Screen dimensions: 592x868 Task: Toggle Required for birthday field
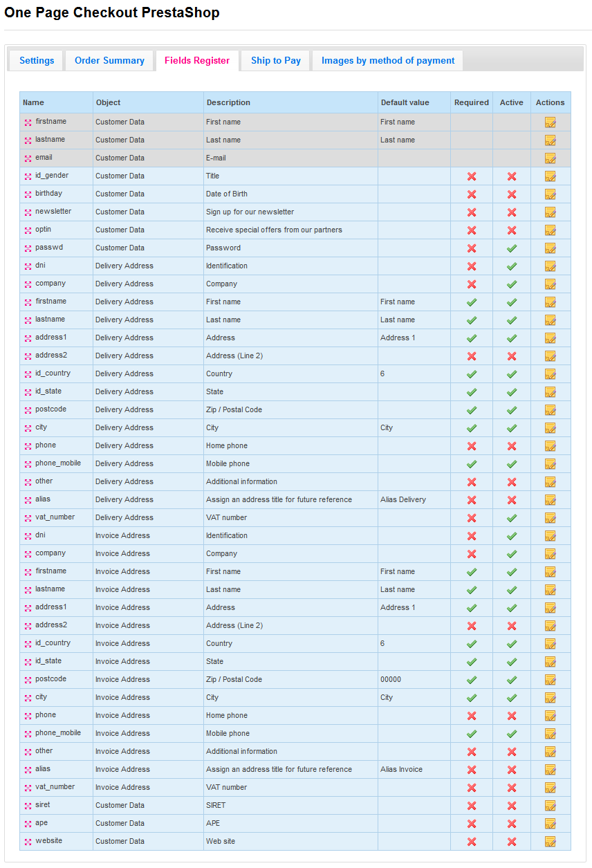[472, 194]
